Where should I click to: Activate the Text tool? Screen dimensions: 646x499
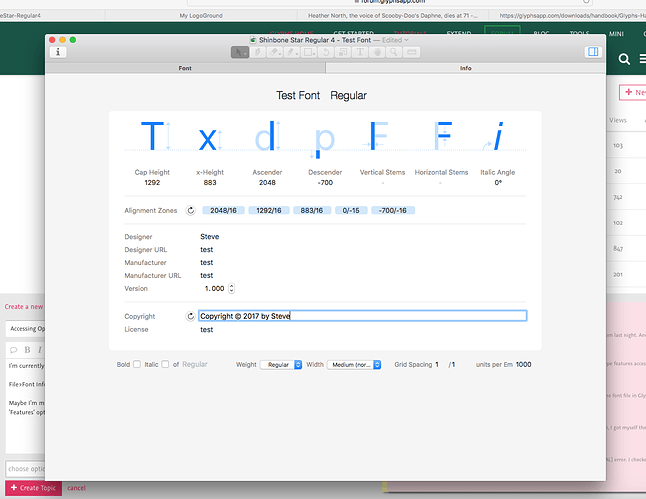coord(360,52)
